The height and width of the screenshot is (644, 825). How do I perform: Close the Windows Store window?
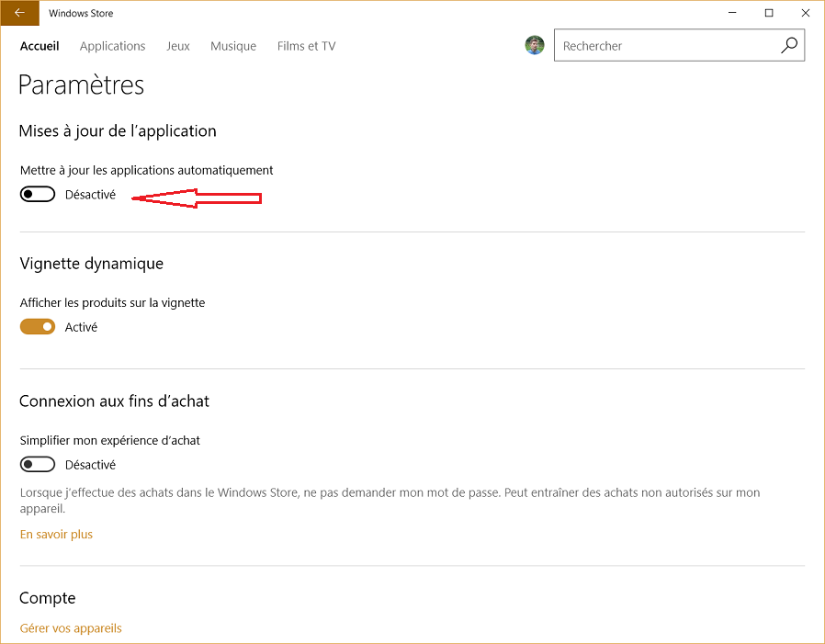tap(805, 13)
